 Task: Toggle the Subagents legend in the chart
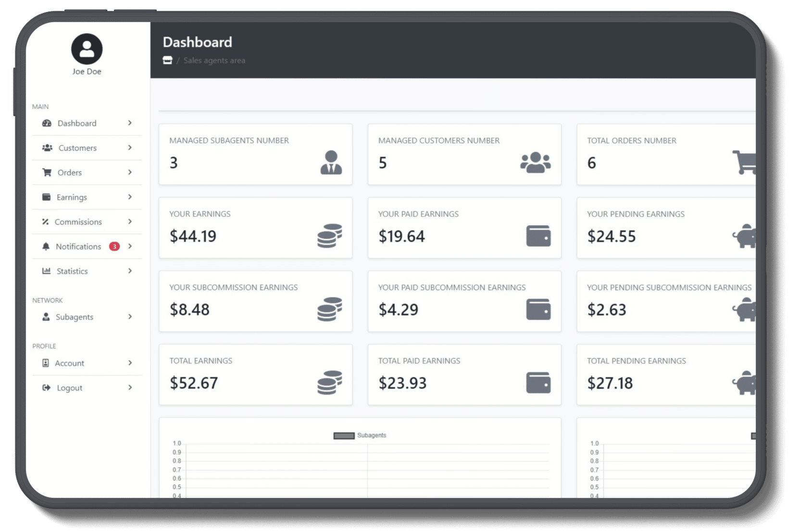coord(360,435)
